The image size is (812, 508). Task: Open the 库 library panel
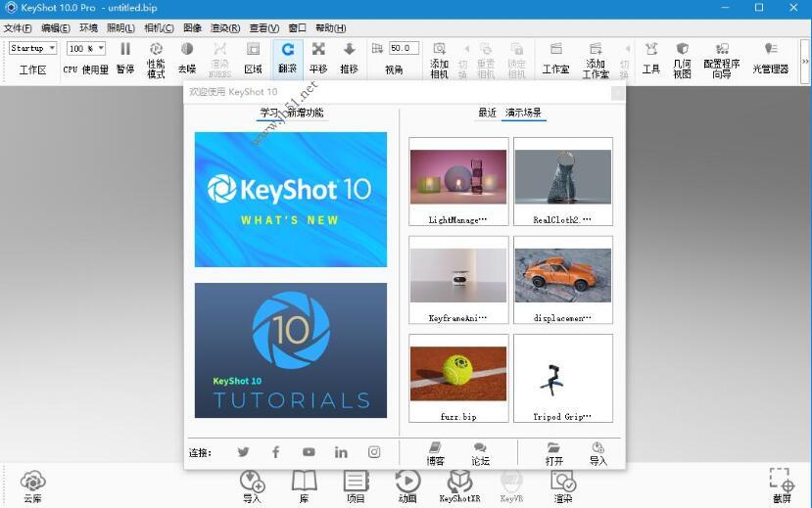click(304, 486)
